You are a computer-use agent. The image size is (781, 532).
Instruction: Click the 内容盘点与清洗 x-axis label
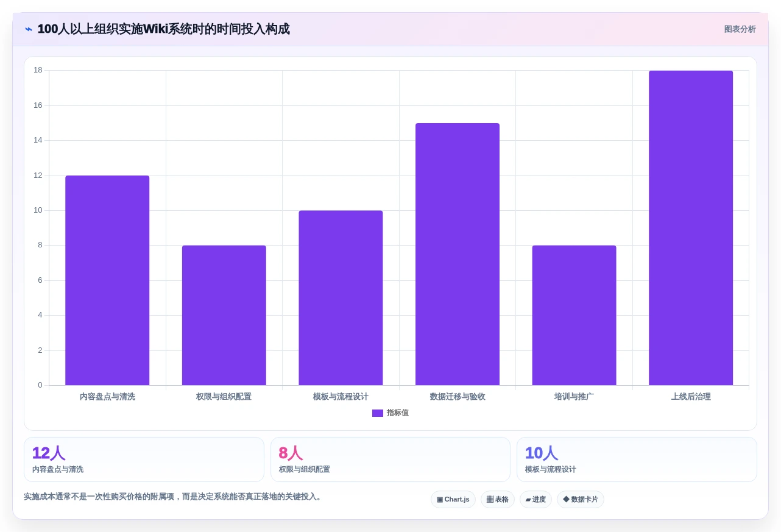(x=107, y=397)
